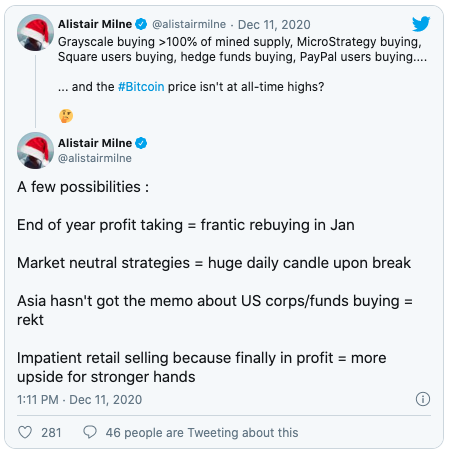Open the tweet info circle icon

pos(423,399)
